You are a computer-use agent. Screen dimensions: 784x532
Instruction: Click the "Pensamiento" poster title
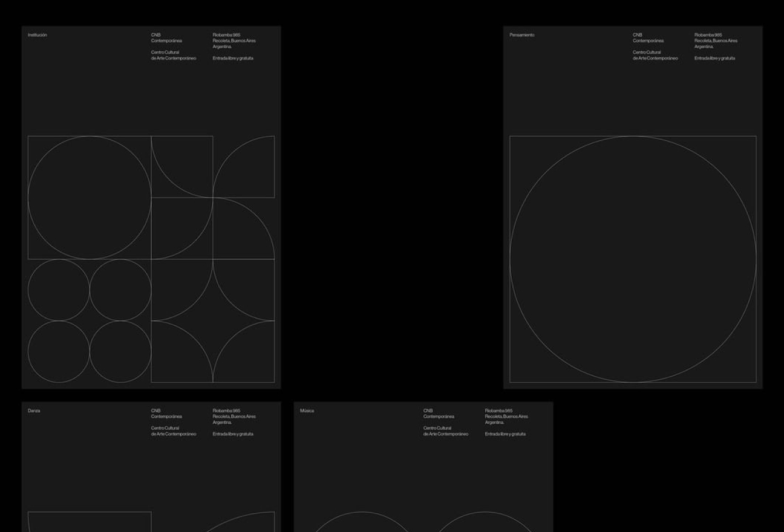tap(522, 35)
